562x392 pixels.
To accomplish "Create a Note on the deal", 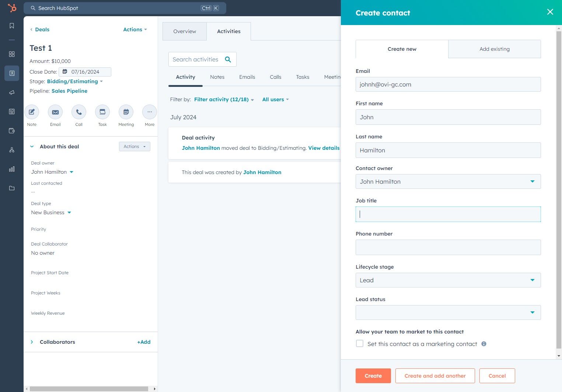I will click(32, 112).
